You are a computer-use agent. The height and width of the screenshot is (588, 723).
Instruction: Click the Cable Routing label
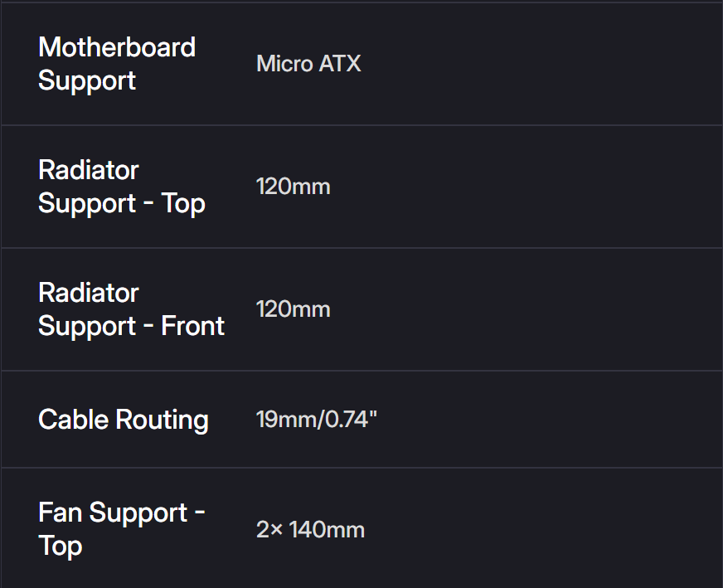pyautogui.click(x=123, y=420)
